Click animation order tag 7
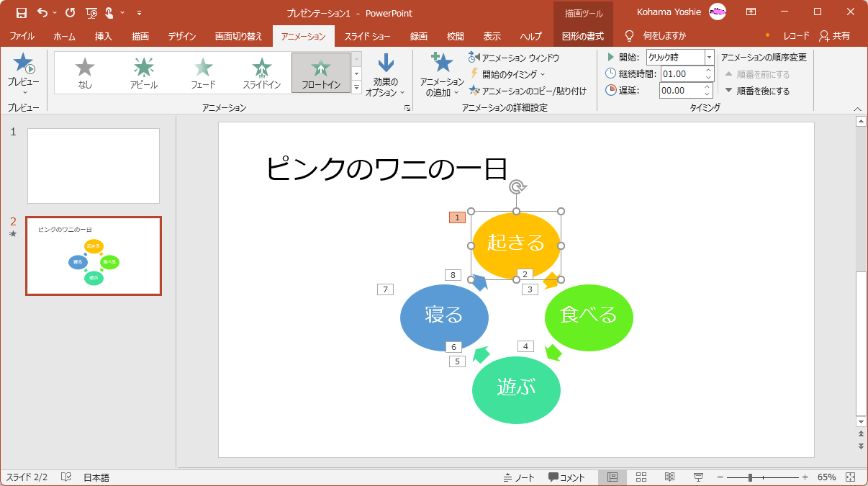Image resolution: width=868 pixels, height=486 pixels. tap(385, 289)
